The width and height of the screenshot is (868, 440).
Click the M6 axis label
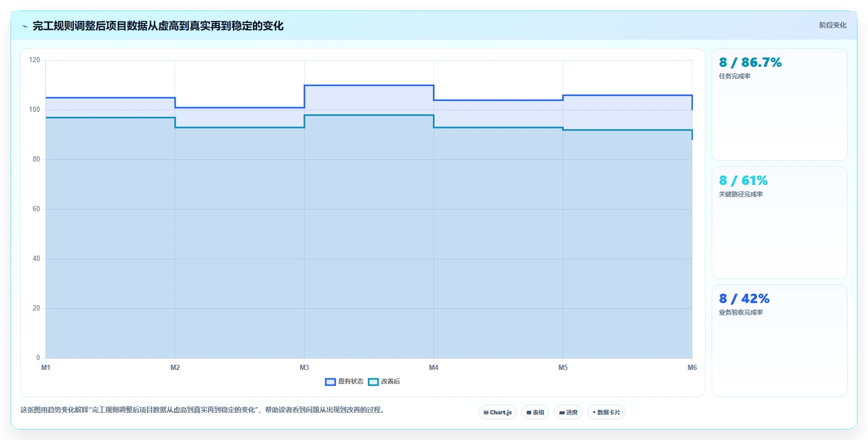692,368
